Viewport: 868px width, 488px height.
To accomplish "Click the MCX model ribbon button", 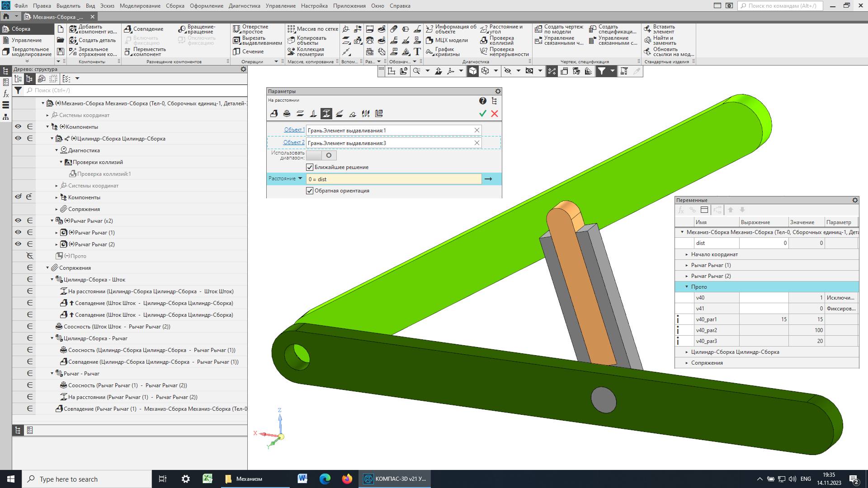I will pos(447,40).
